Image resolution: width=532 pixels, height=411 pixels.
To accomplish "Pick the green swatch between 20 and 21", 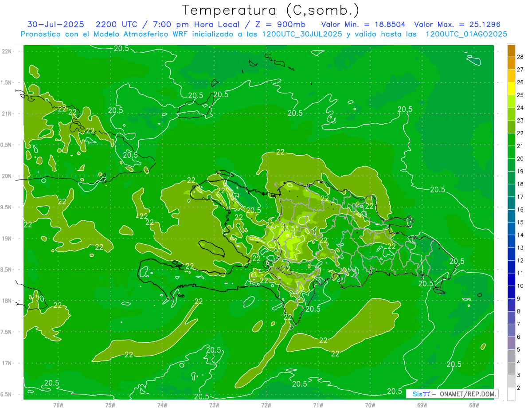I will click(x=512, y=152).
